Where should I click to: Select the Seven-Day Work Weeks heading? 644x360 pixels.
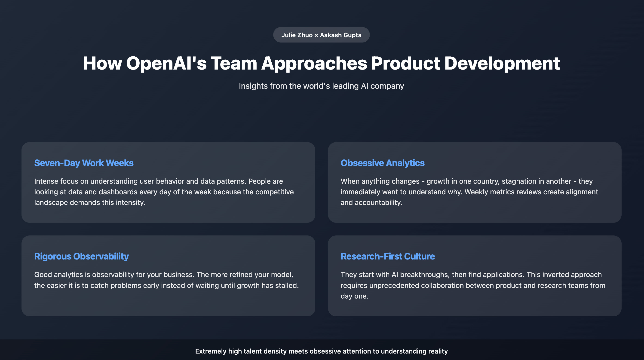coord(84,163)
